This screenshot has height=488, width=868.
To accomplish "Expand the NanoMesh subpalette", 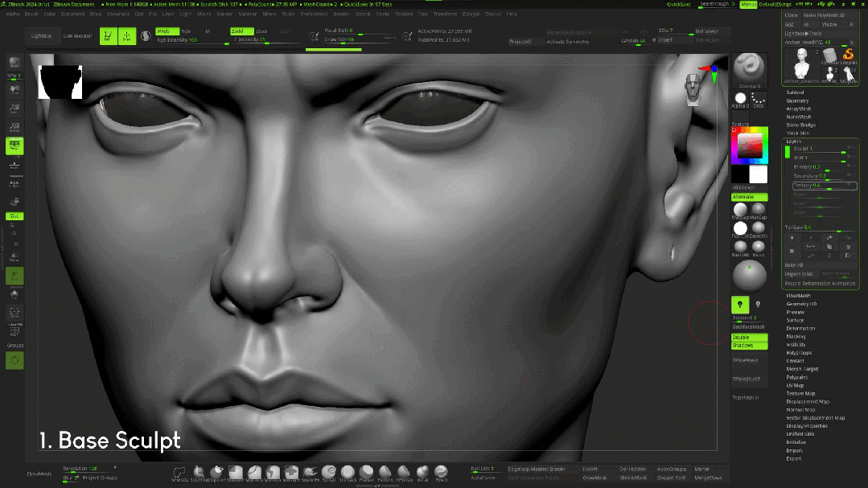I will [x=799, y=117].
